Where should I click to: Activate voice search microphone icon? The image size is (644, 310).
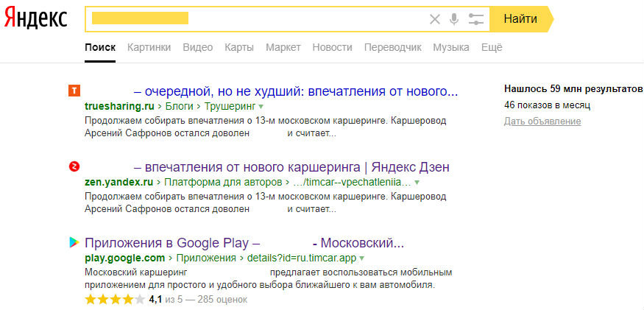454,19
